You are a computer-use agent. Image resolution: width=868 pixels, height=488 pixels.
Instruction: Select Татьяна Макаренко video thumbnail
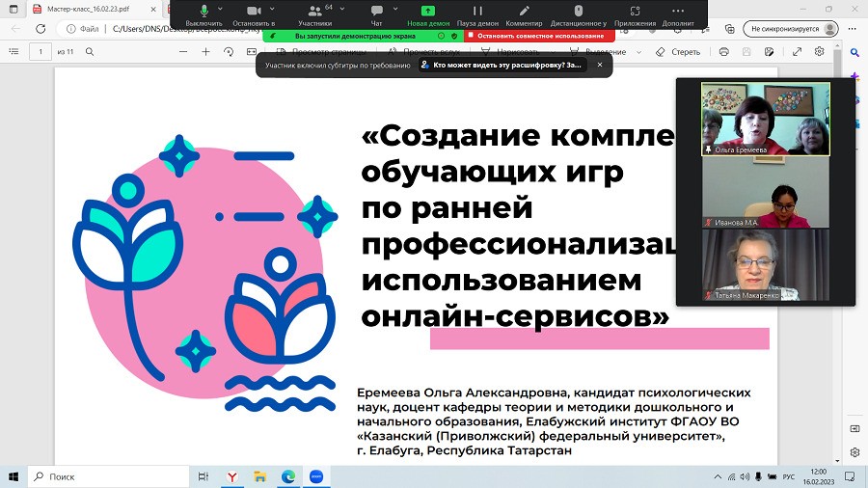[766, 265]
